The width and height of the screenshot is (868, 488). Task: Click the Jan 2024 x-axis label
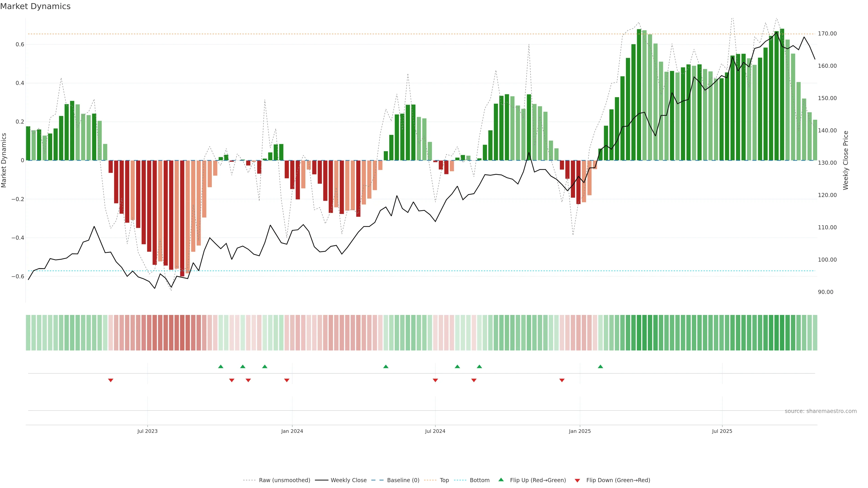point(292,431)
